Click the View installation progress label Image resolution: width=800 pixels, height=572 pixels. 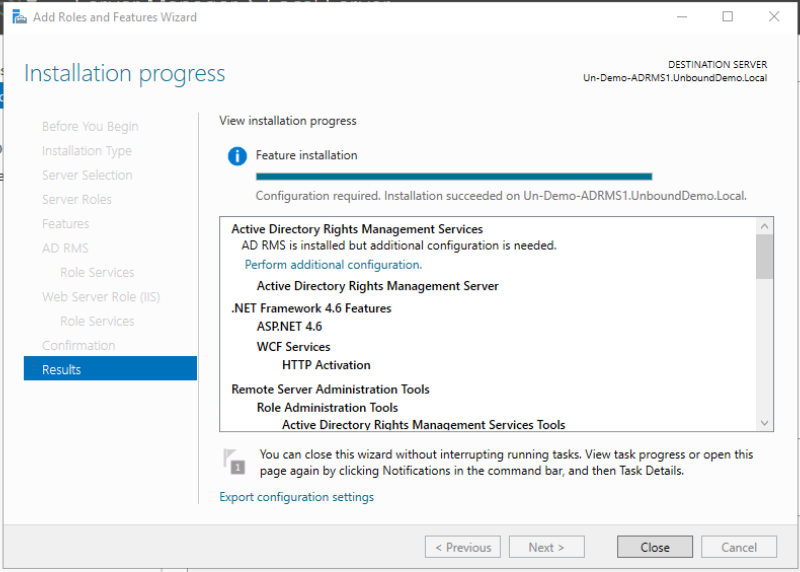[x=288, y=121]
